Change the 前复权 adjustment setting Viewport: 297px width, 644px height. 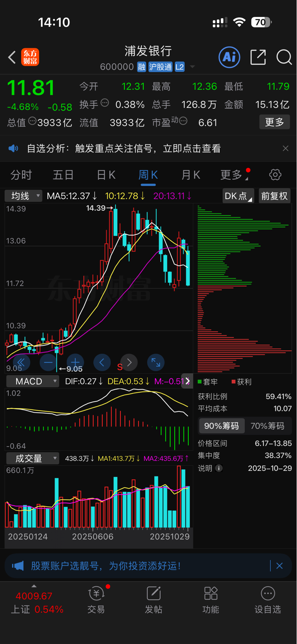coord(275,196)
